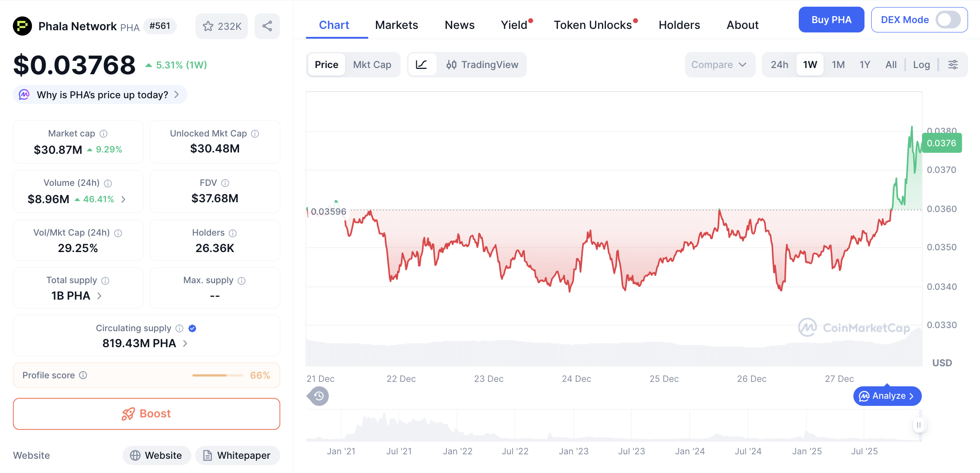
Task: Switch chart to Mkt Cap view
Action: [x=372, y=65]
